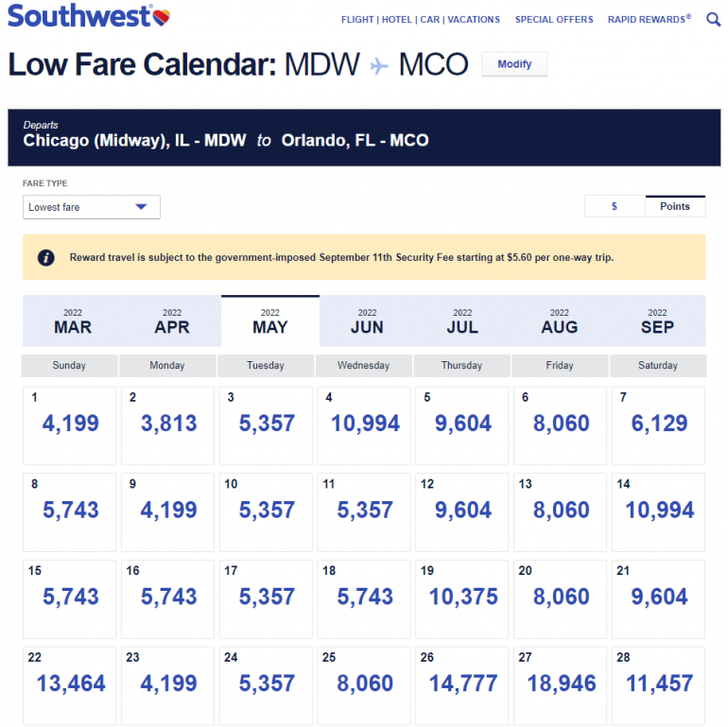Select May 2 fare of 3,813 points
The image size is (728, 727).
pos(169,424)
